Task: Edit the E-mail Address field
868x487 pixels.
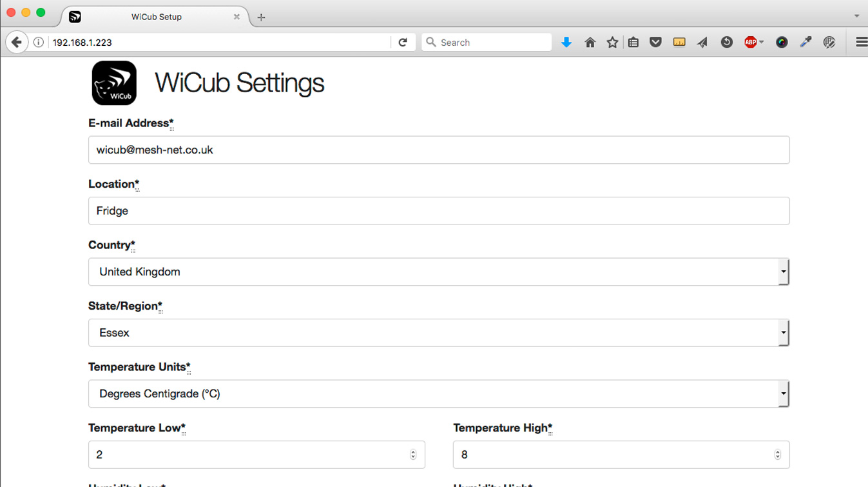Action: pos(439,150)
